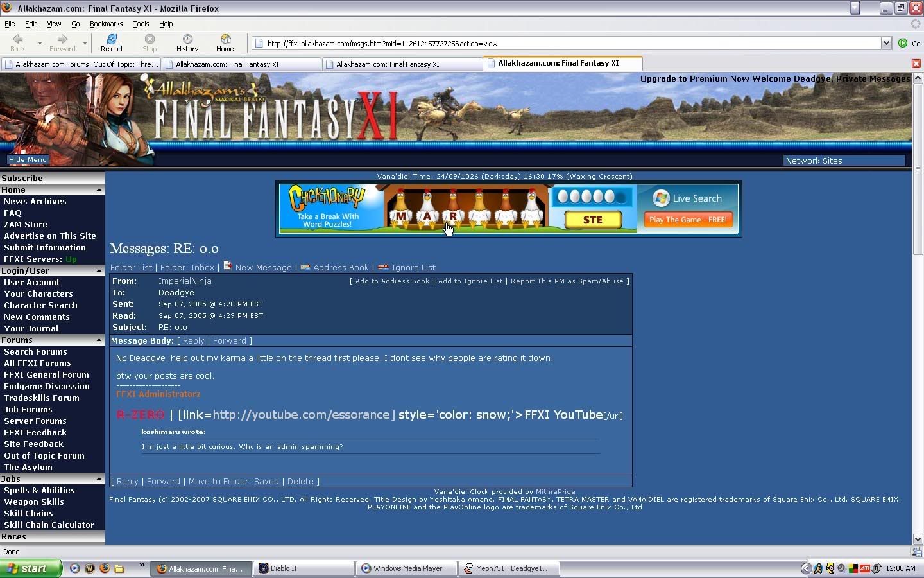Click the status bar icon at far right

(916, 552)
